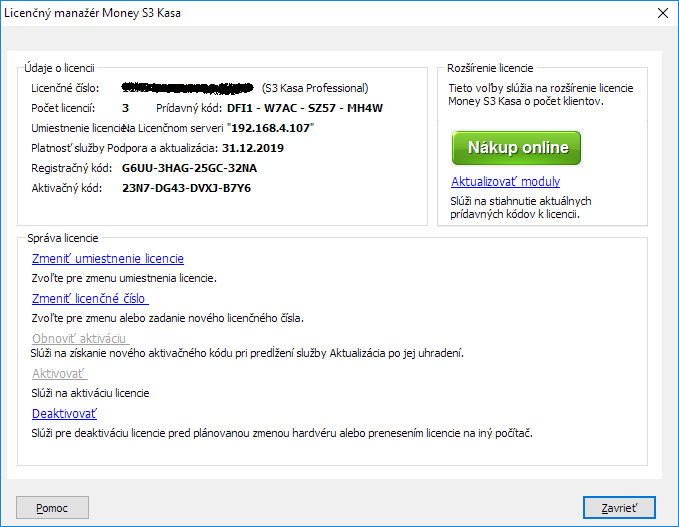
Task: Click the server address 192.168.4.107
Action: pyautogui.click(x=270, y=128)
